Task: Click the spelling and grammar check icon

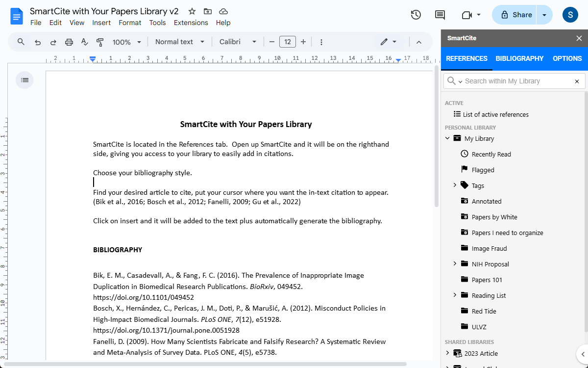Action: coord(84,42)
